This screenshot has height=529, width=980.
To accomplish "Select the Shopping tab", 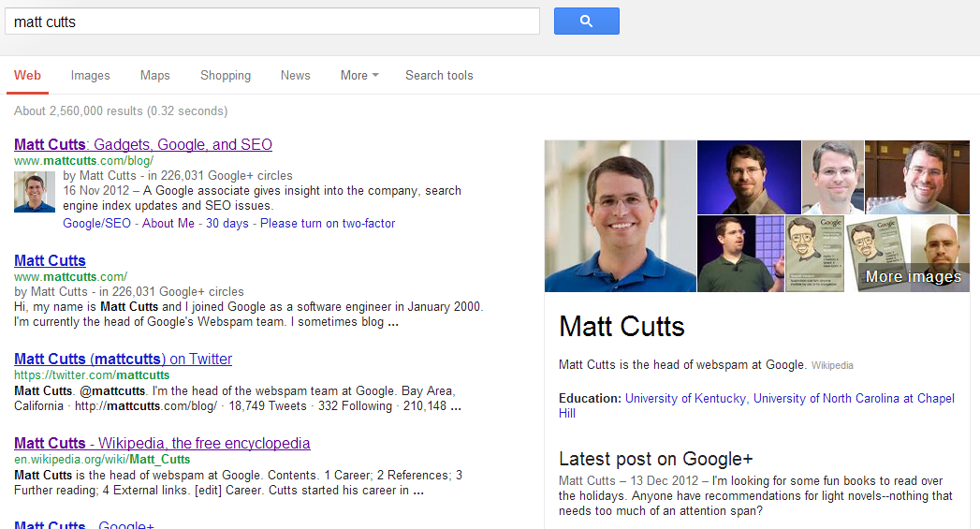I will click(225, 75).
